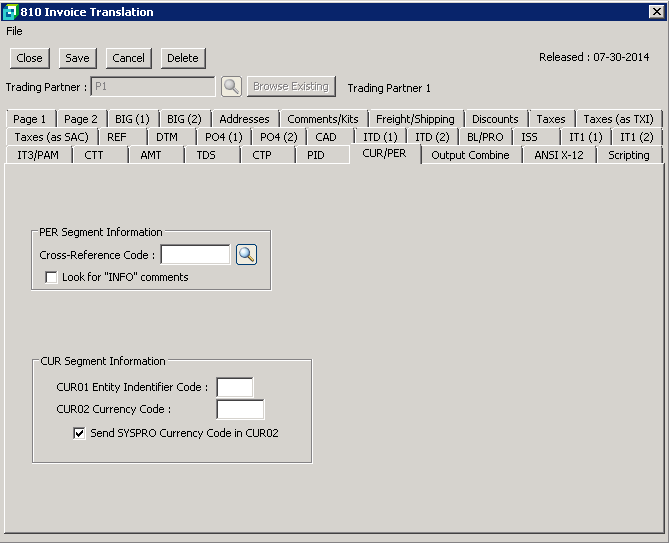
Task: Click the application icon in title bar
Action: coord(10,12)
